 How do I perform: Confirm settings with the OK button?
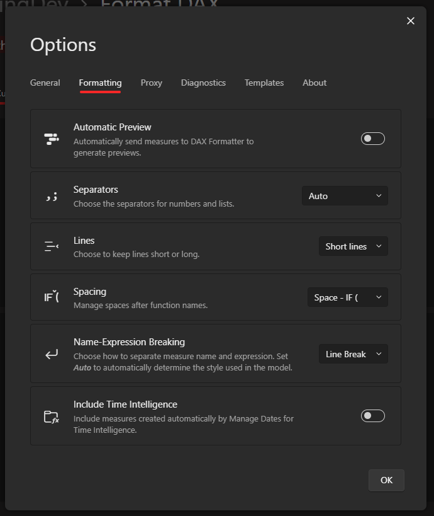386,480
